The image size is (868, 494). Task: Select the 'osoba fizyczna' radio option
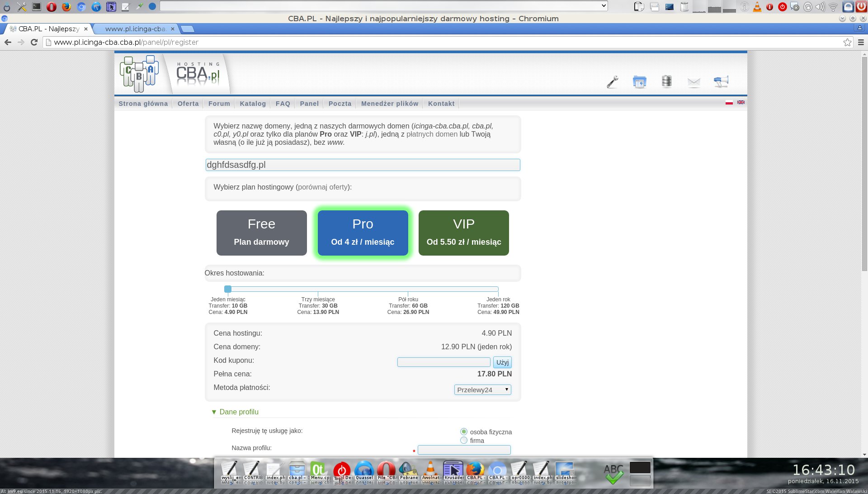coord(463,432)
